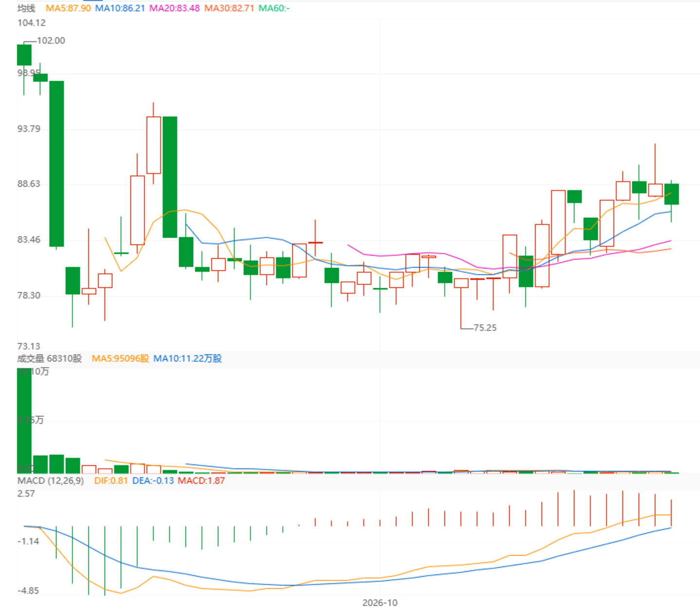Image resolution: width=700 pixels, height=614 pixels.
Task: Click the 成交量 68310股 volume label
Action: (x=50, y=358)
